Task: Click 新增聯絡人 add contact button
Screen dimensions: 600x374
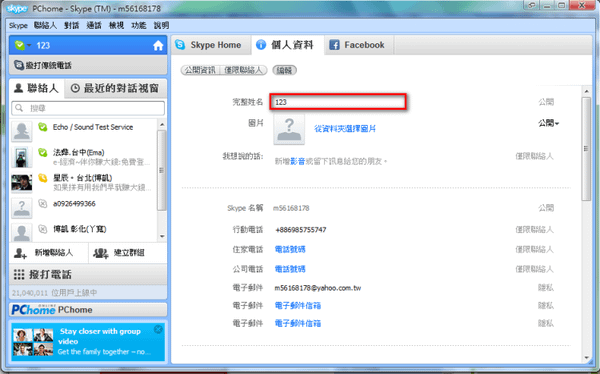Action: click(x=49, y=253)
